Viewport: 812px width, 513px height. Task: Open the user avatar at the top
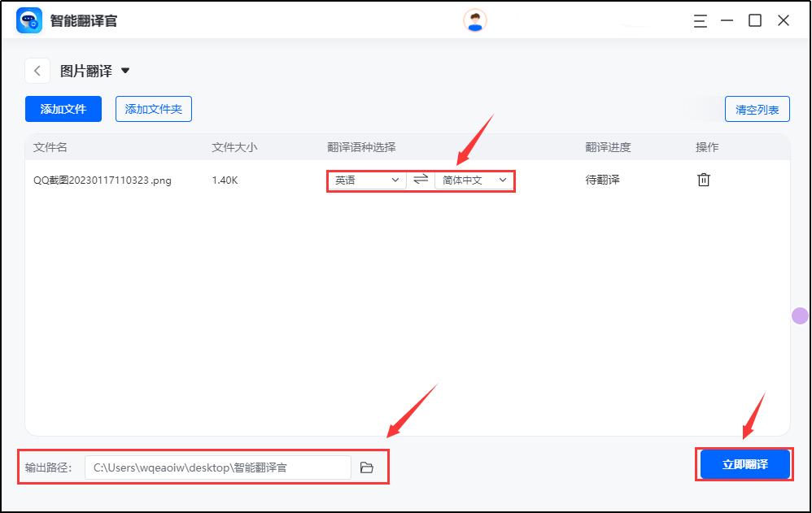tap(474, 20)
